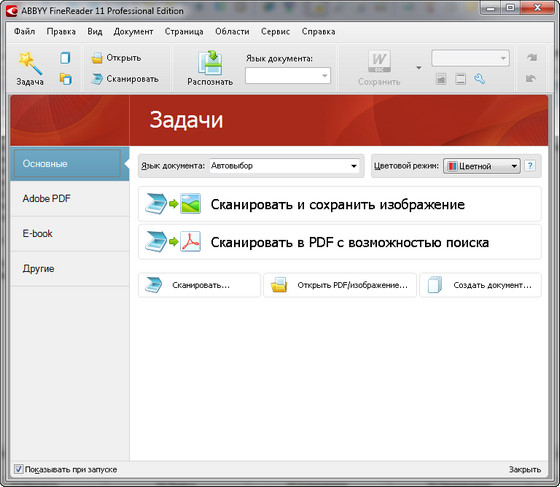Click the scanner icon on Сканировать... button
560x487 pixels.
pos(154,285)
